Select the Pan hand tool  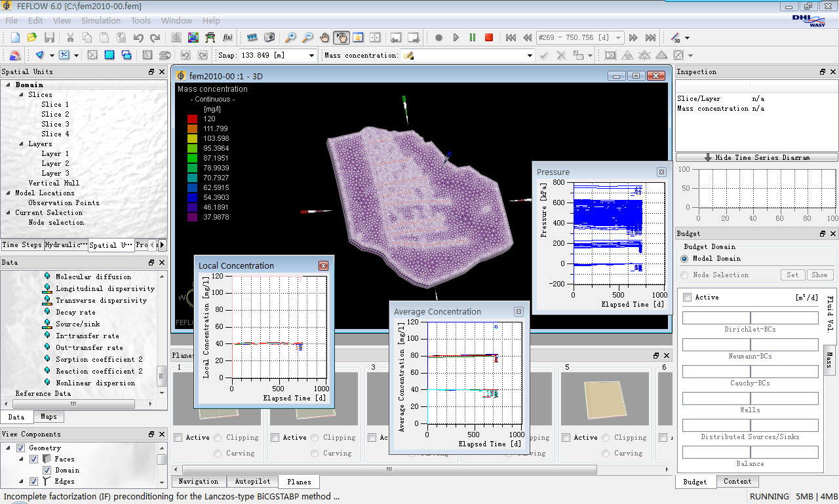324,38
